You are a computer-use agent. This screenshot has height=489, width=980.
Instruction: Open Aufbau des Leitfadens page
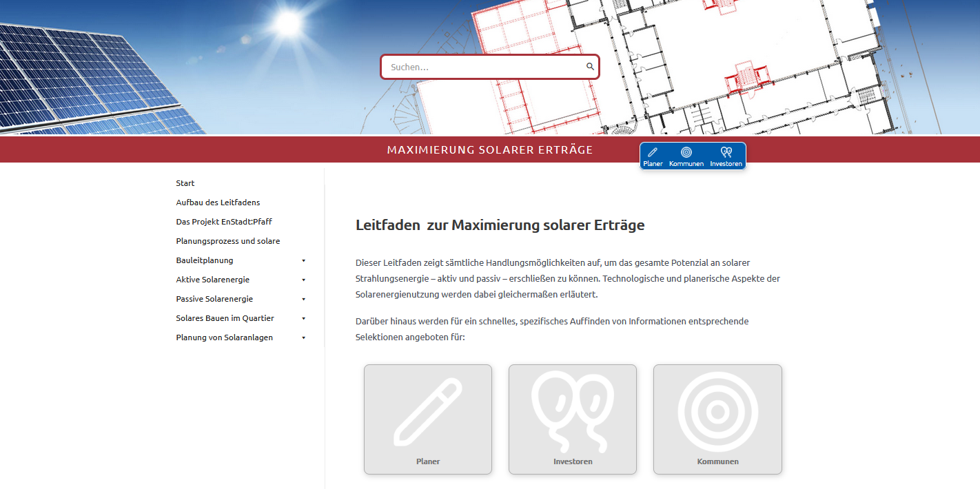(218, 202)
